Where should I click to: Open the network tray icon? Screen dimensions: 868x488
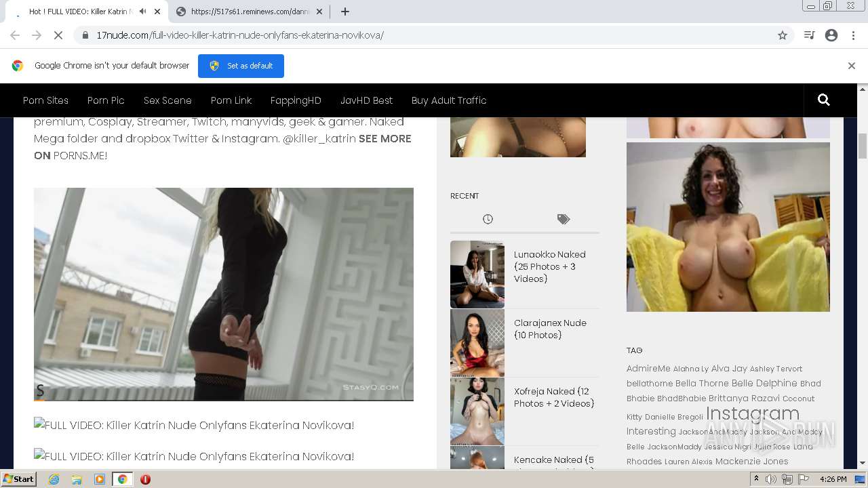coord(787,479)
